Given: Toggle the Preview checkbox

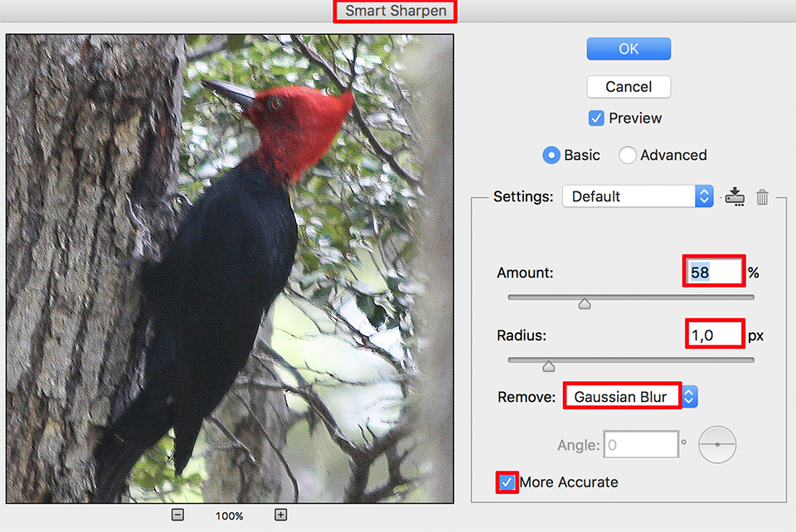Looking at the screenshot, I should pyautogui.click(x=596, y=118).
